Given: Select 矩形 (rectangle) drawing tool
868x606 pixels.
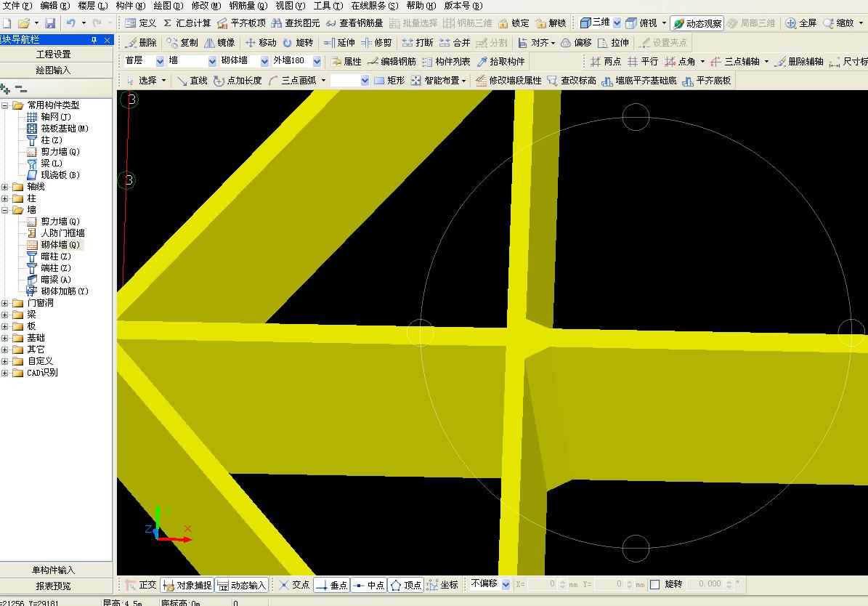Looking at the screenshot, I should [x=390, y=81].
